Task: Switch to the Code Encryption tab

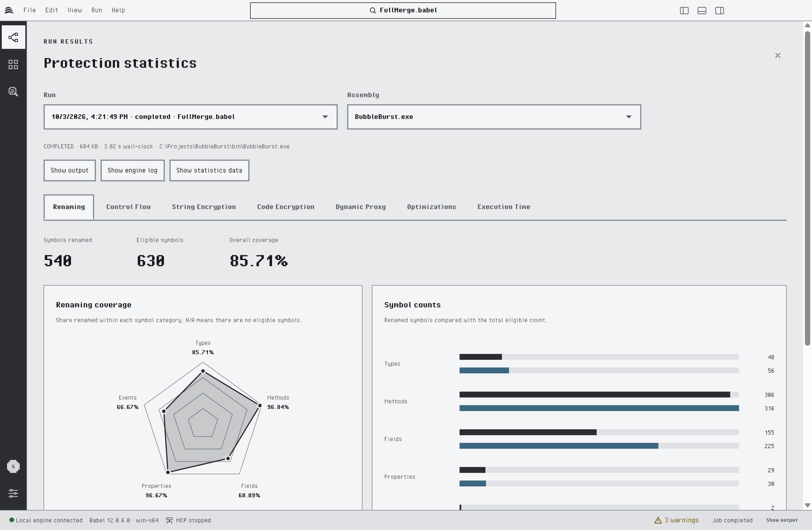Action: [286, 207]
